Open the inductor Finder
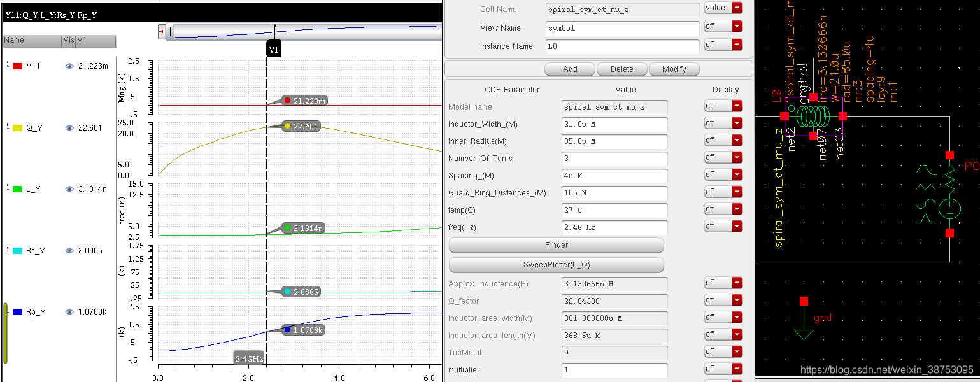Image resolution: width=980 pixels, height=382 pixels. pos(557,245)
